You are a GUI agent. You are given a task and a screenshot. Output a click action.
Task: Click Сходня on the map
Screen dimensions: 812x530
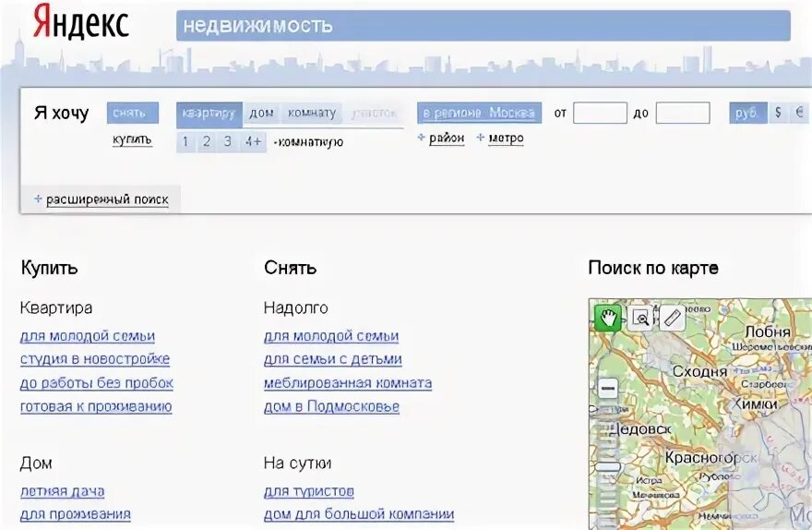(x=699, y=371)
